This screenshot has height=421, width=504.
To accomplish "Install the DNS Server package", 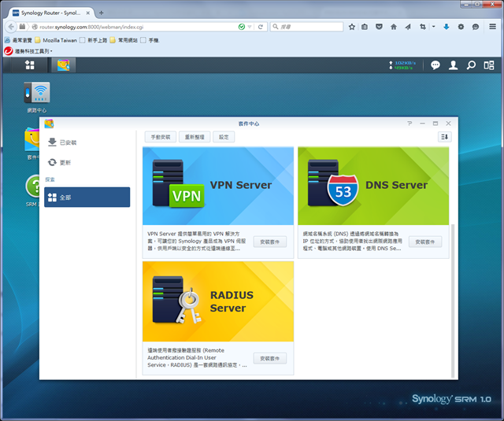I will [x=425, y=242].
